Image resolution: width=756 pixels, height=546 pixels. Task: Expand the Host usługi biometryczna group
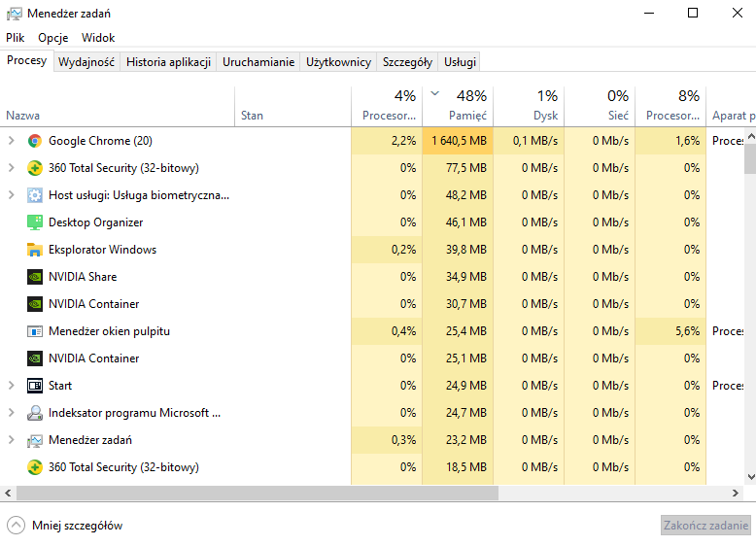(x=11, y=195)
